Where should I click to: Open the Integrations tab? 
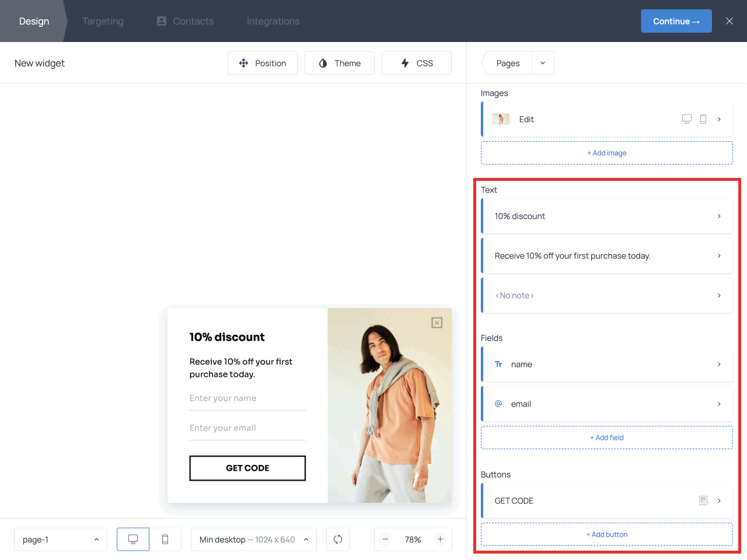tap(273, 21)
